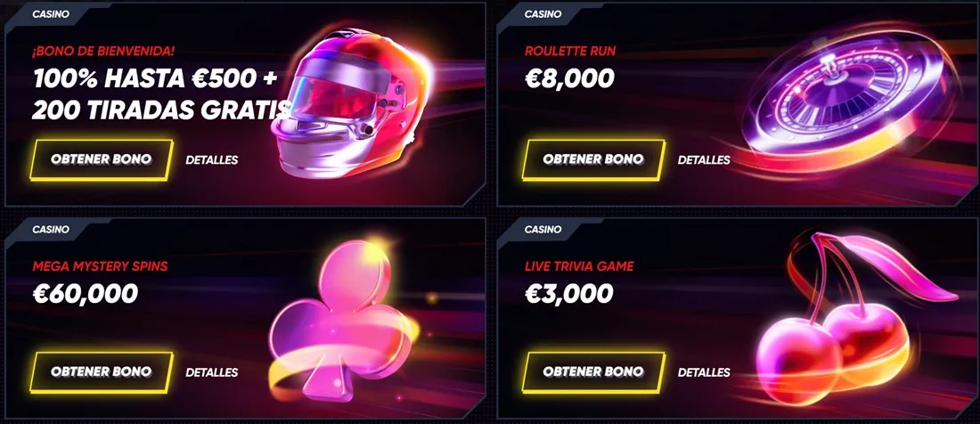Click Obtener Bono for Roulette Run

coord(593,159)
